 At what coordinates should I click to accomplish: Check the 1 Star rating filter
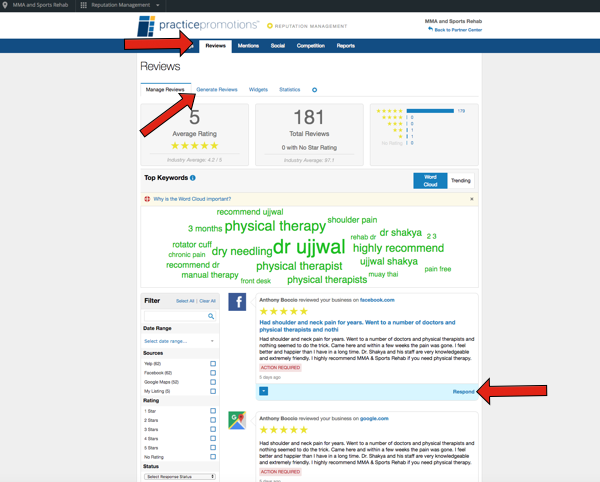coord(213,411)
